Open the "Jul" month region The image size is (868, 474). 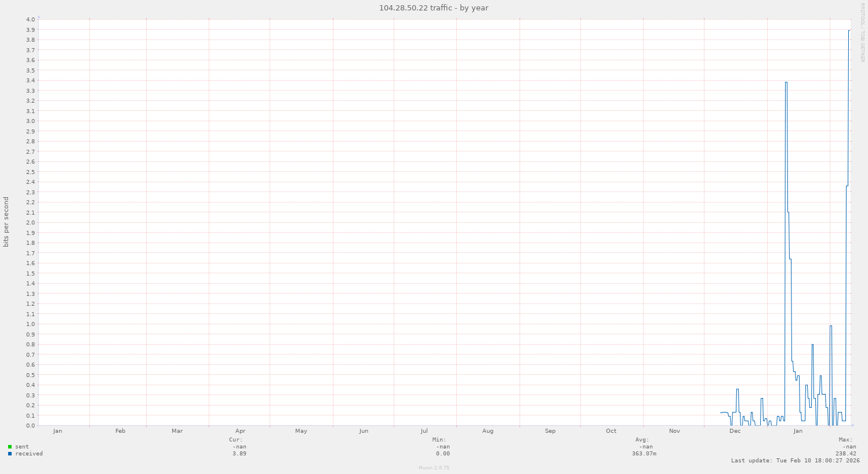[x=424, y=430]
